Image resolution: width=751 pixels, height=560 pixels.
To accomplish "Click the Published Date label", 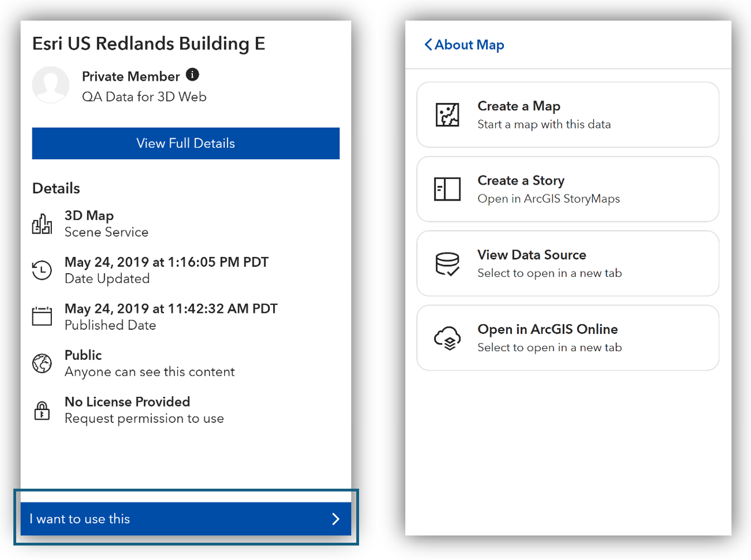I will point(110,325).
